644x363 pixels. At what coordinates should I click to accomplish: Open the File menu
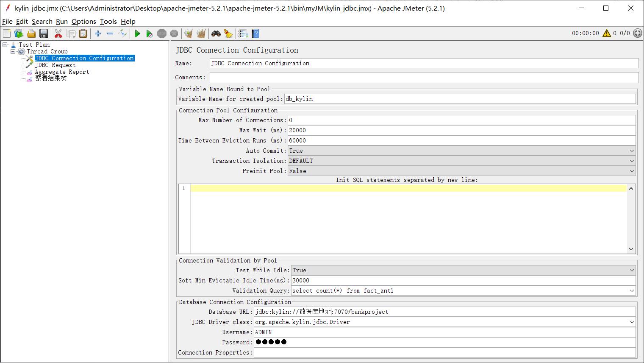coord(7,21)
